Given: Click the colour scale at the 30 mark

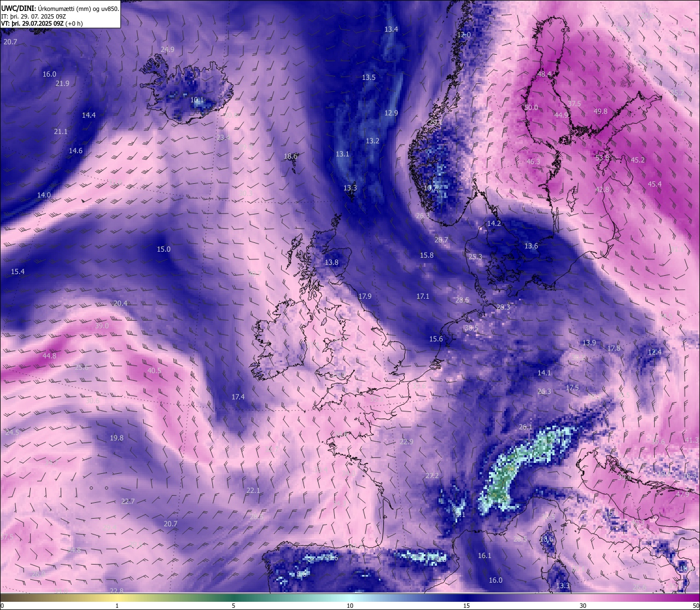Looking at the screenshot, I should [583, 606].
